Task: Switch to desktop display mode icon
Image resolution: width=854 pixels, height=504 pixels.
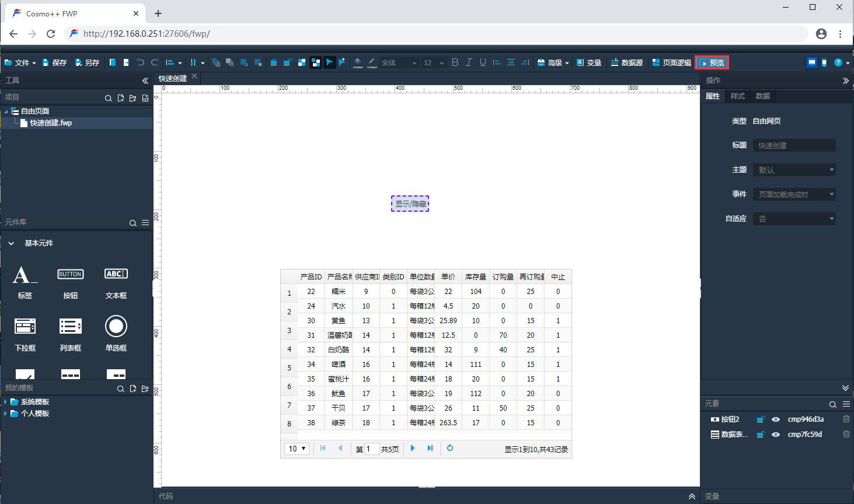Action: point(811,62)
